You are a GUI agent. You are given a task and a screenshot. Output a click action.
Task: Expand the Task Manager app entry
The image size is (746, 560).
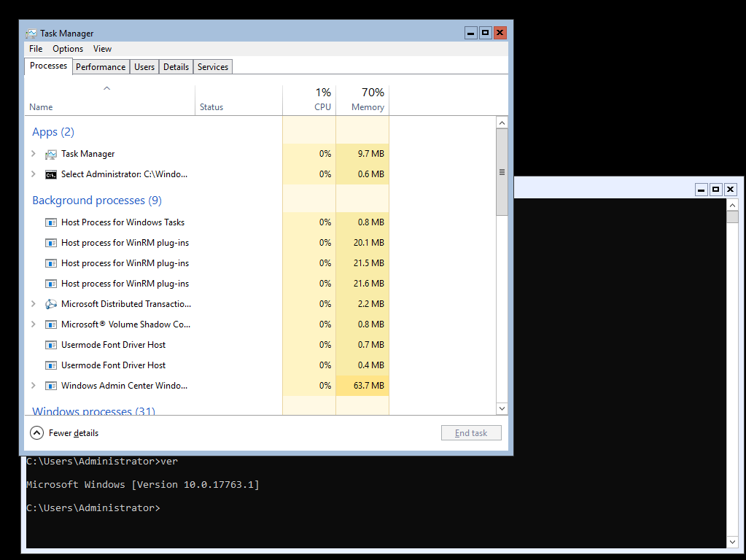tap(34, 154)
